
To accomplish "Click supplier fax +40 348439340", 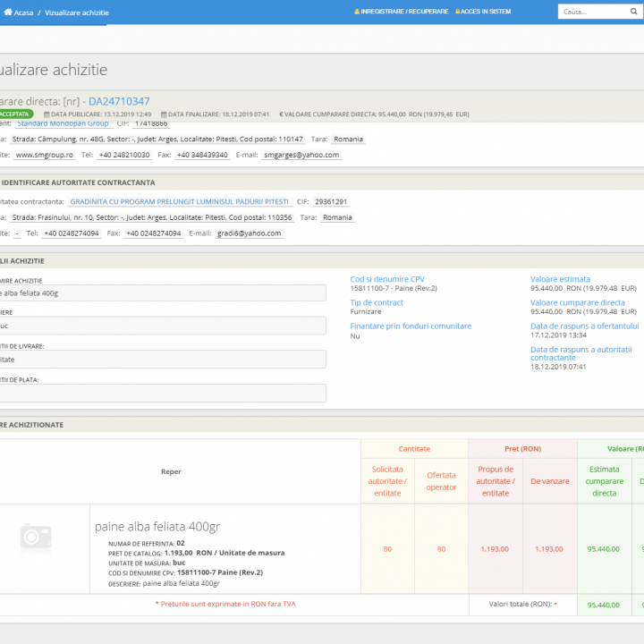I will [202, 155].
